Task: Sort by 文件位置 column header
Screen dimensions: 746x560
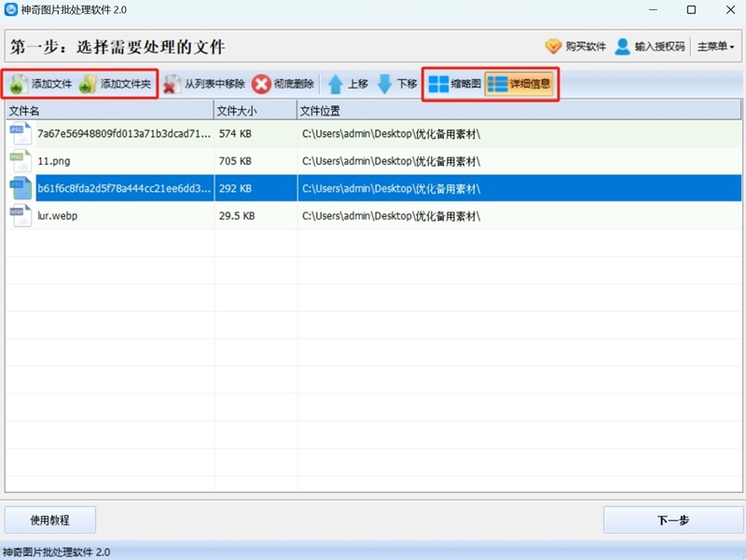Action: tap(519, 111)
